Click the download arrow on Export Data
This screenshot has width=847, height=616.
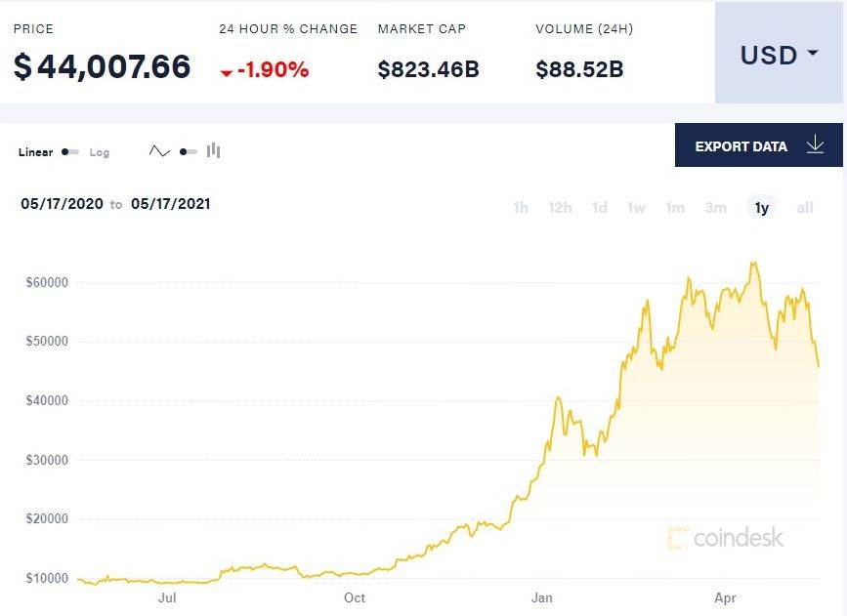click(816, 144)
